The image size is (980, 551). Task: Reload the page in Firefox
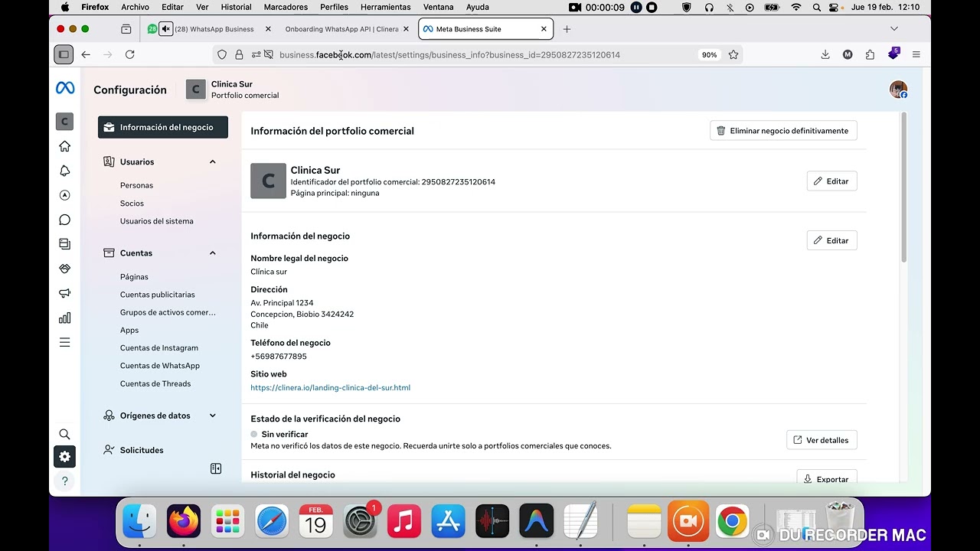click(130, 54)
